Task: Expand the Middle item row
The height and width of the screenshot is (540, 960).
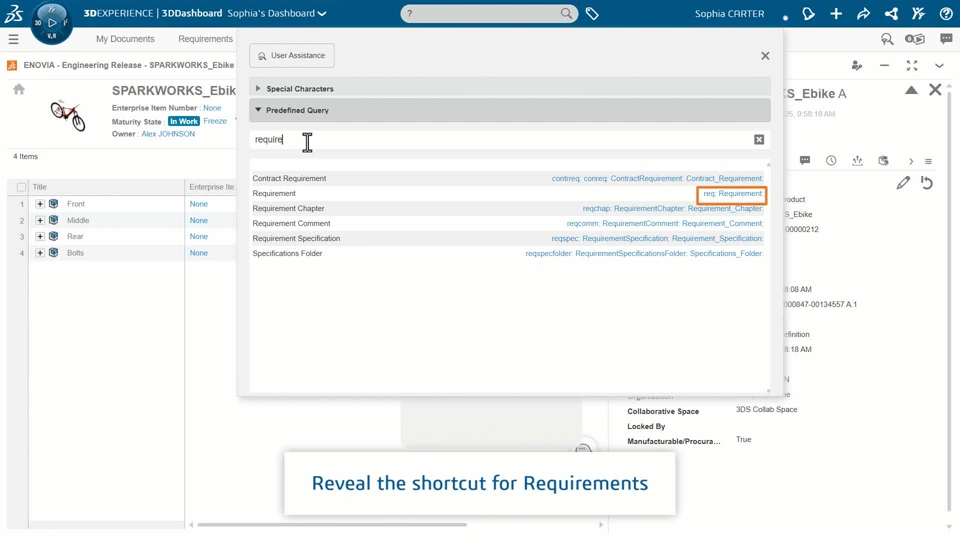Action: coord(40,220)
